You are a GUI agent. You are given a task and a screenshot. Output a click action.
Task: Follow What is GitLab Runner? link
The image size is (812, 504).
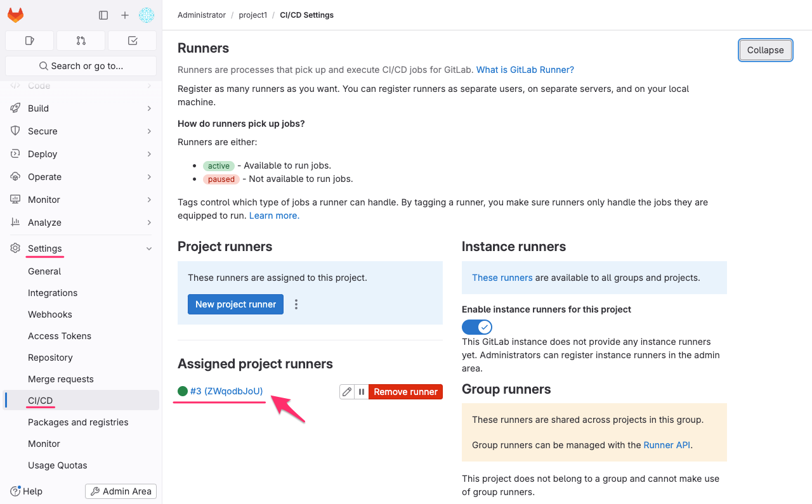tap(525, 70)
